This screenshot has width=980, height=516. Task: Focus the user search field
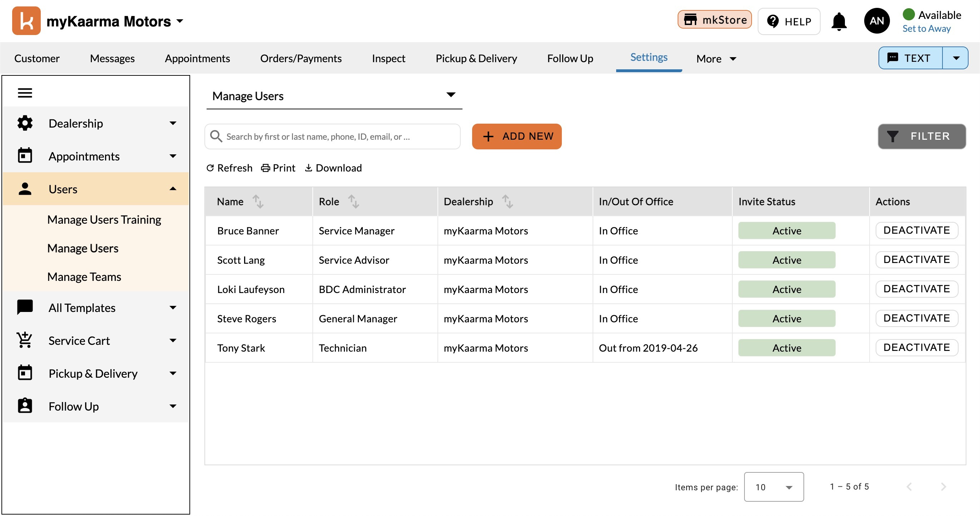point(332,136)
